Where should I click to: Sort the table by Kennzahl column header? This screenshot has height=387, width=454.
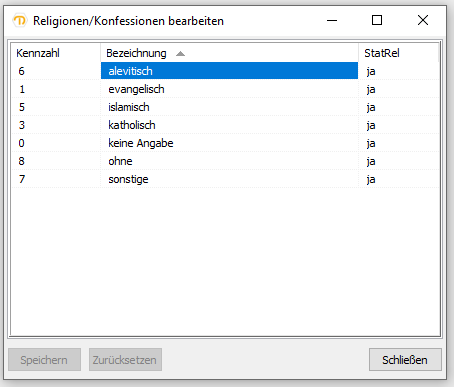coord(56,53)
